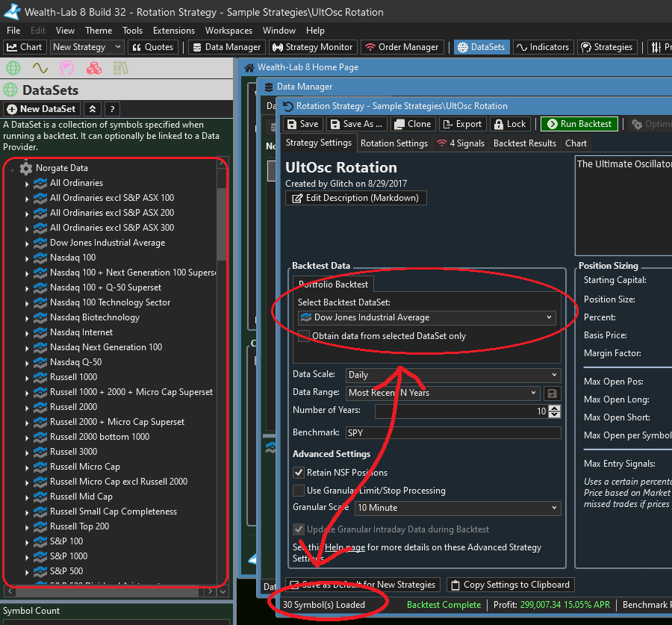
Task: Open the Tools menu
Action: 132,31
